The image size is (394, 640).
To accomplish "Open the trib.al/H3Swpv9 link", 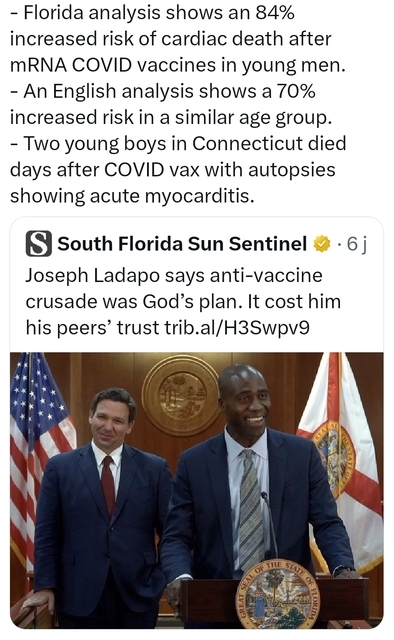I will [x=237, y=327].
